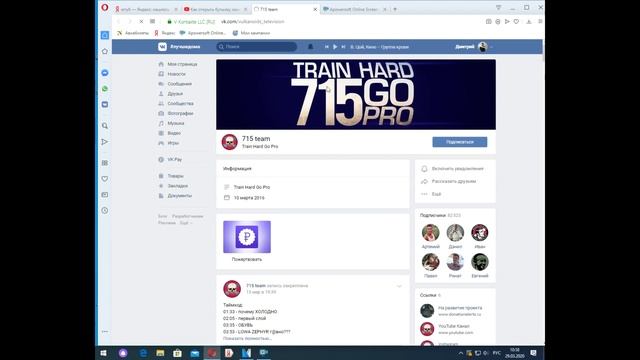
Task: Add page to bookmarks heart in address bar
Action: point(516,22)
